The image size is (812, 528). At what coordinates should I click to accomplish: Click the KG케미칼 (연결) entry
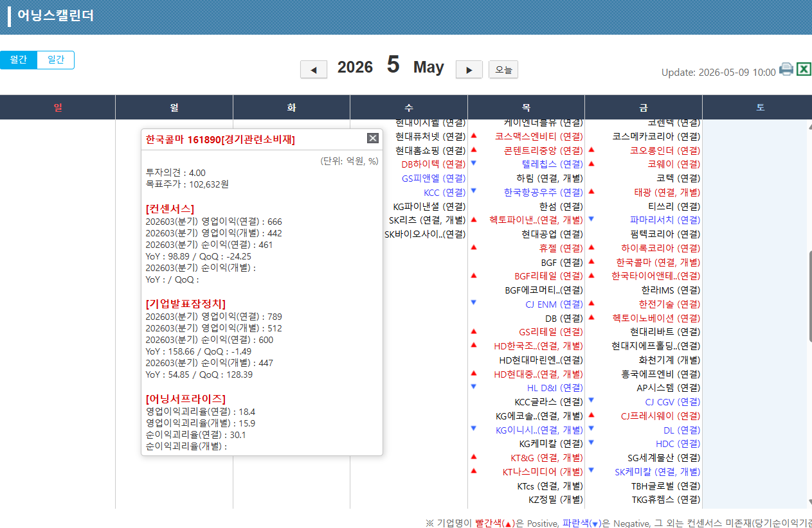tap(551, 444)
